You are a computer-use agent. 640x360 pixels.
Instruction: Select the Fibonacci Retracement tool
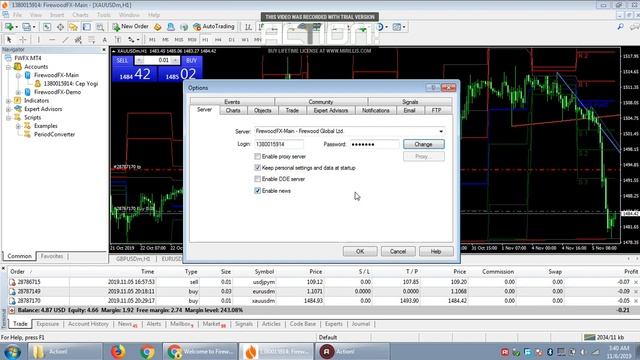[91, 40]
